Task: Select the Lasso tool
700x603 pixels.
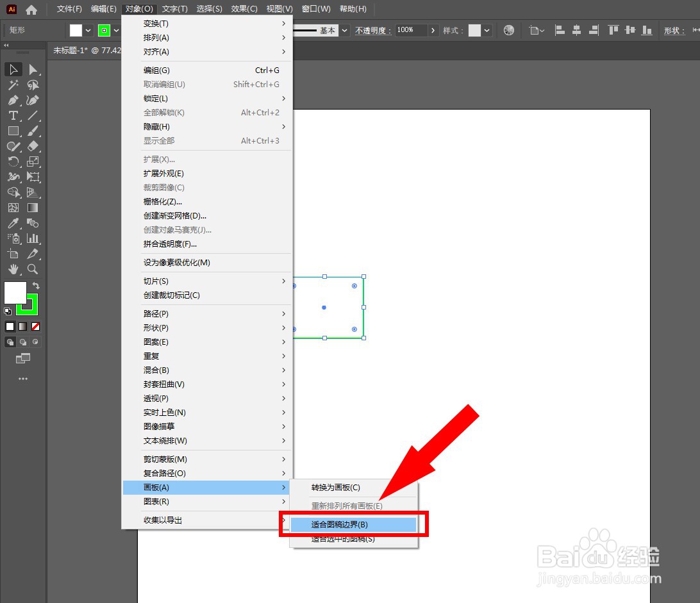Action: (33, 85)
